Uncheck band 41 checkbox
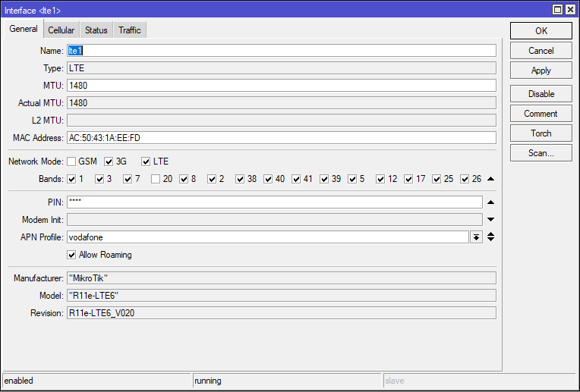The height and width of the screenshot is (392, 580). (296, 179)
